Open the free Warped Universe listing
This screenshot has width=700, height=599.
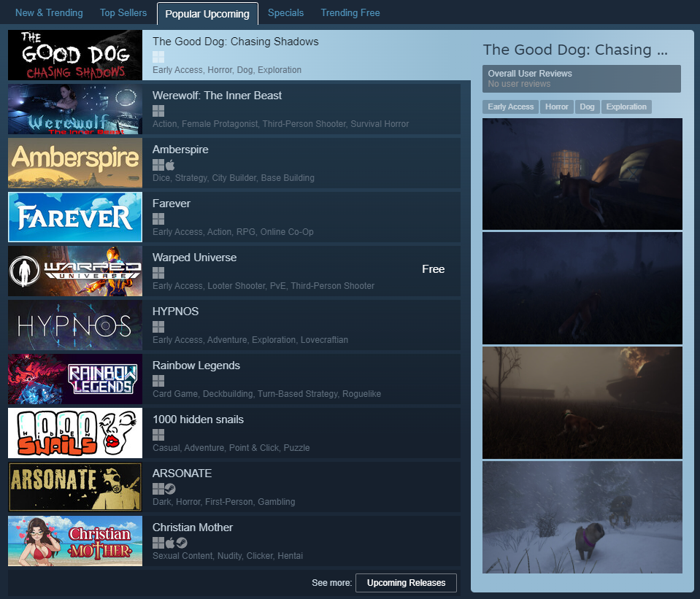tap(234, 271)
